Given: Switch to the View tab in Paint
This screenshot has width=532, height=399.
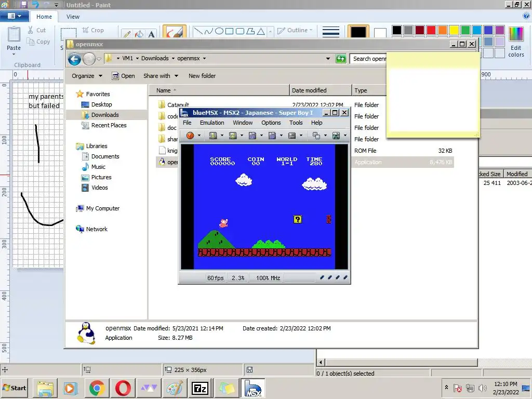Looking at the screenshot, I should (73, 16).
